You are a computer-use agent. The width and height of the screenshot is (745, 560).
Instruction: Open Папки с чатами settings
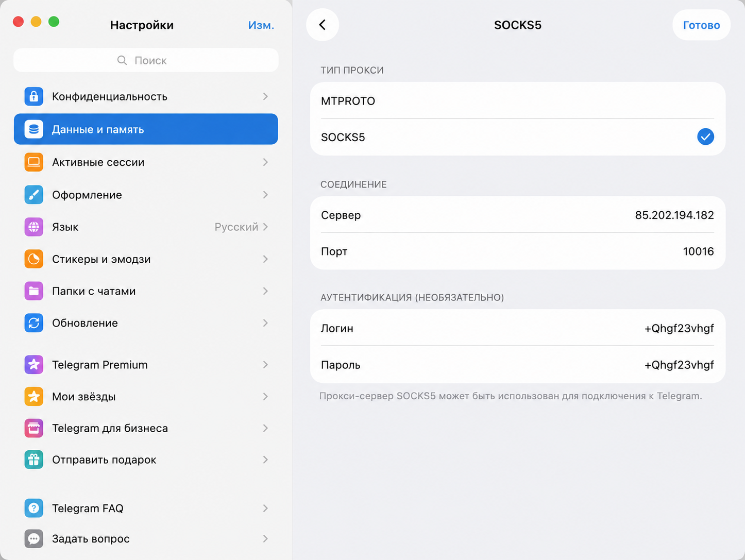click(146, 291)
